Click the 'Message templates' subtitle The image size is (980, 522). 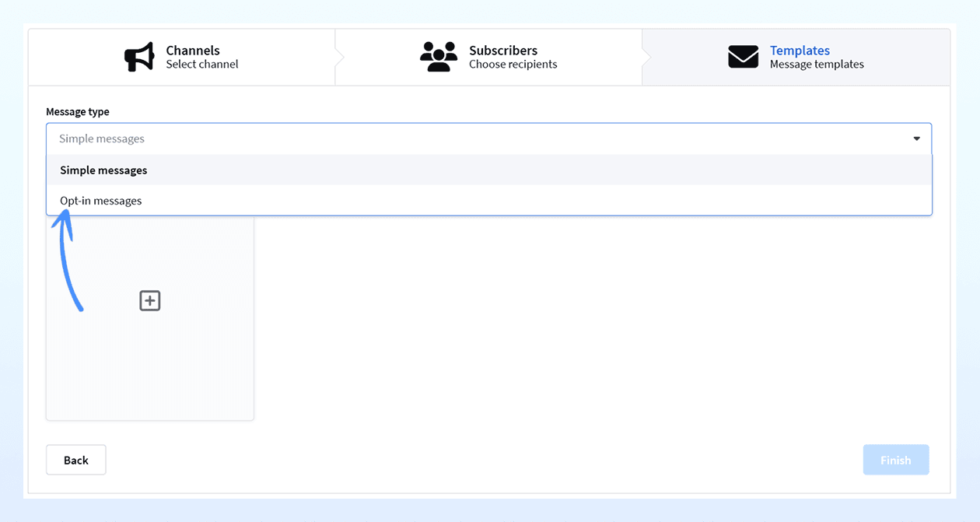(x=817, y=65)
